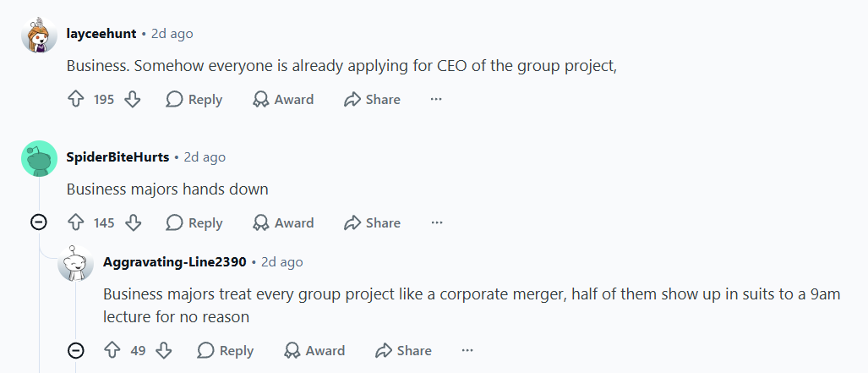868x373 pixels.
Task: Reply to SpiderBiteHurts' comment
Action: tap(194, 223)
